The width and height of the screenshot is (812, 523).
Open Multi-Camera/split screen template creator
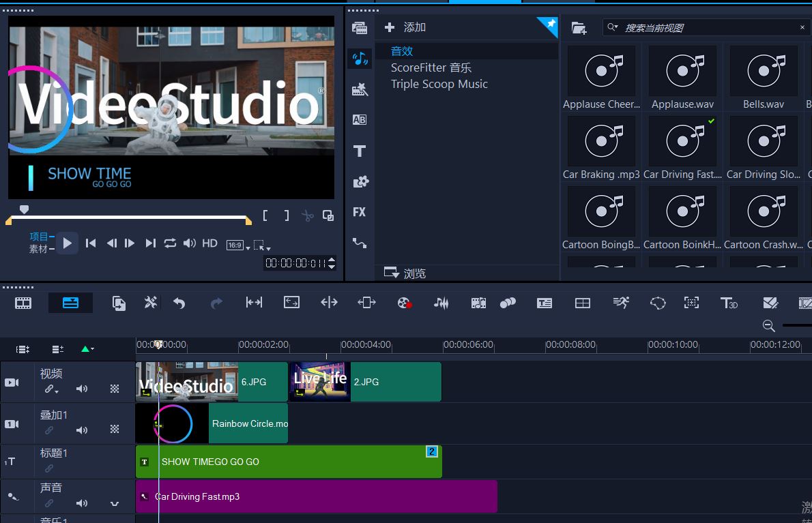click(x=583, y=303)
